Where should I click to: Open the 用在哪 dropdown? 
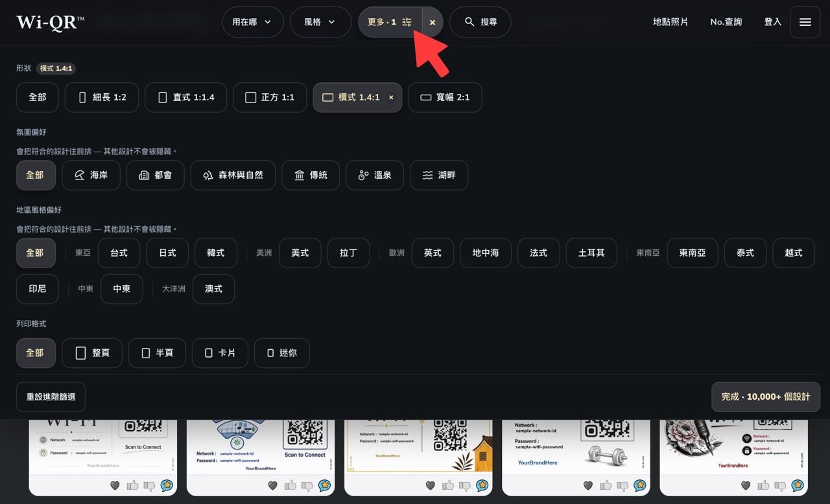[x=253, y=22]
